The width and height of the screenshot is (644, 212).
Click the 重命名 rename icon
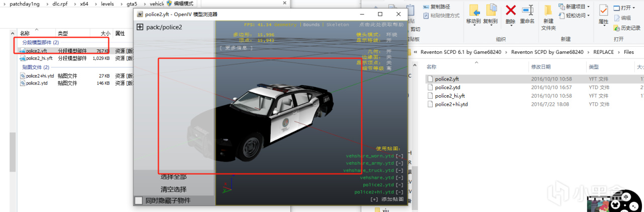[527, 11]
